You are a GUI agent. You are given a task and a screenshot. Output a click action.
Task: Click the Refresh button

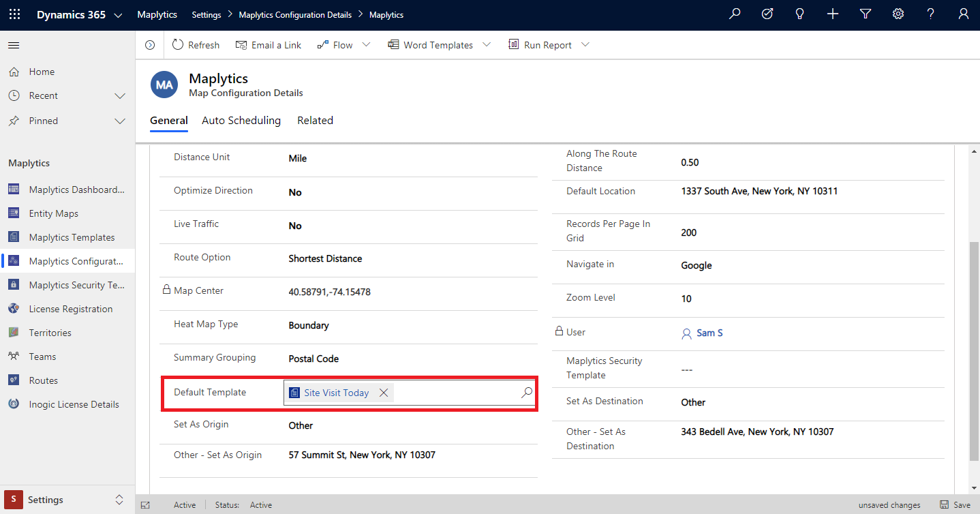tap(196, 45)
